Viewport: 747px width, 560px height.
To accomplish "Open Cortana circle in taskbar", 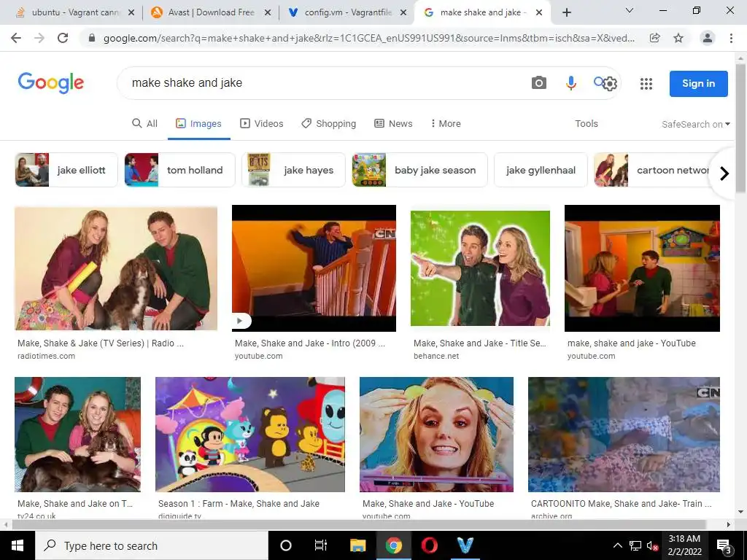I will click(286, 545).
